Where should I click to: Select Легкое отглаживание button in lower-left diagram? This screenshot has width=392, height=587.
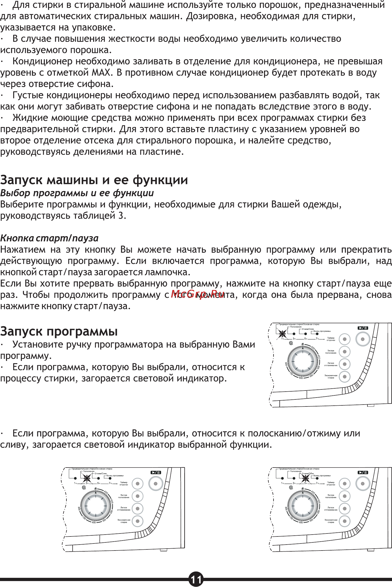pyautogui.click(x=137, y=509)
